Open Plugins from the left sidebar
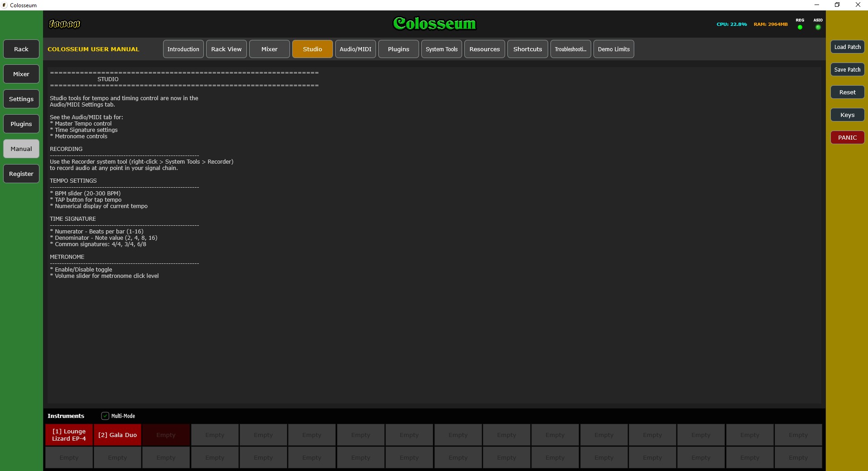This screenshot has height=471, width=868. (21, 124)
